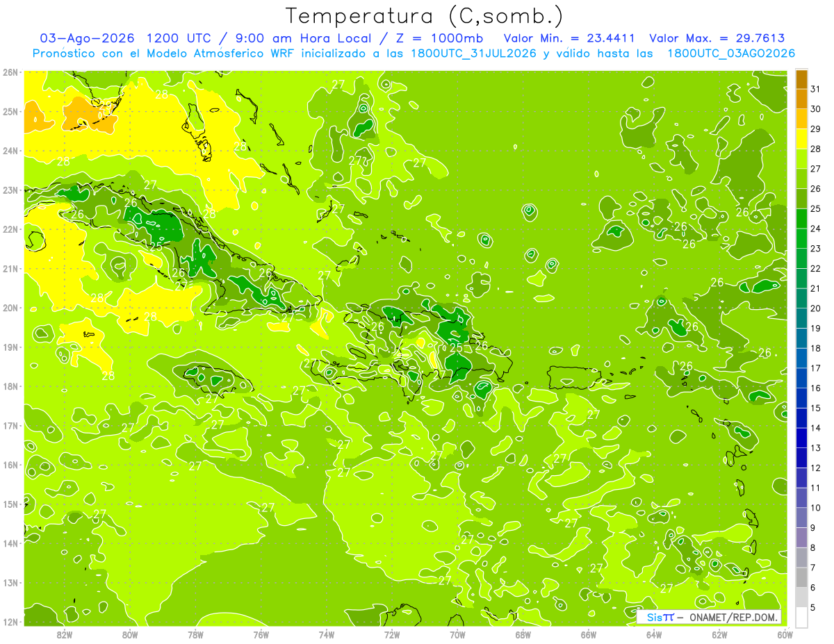Viewport: 834px width, 644px height.
Task: Click the 20N latitude label
Action: (10, 308)
